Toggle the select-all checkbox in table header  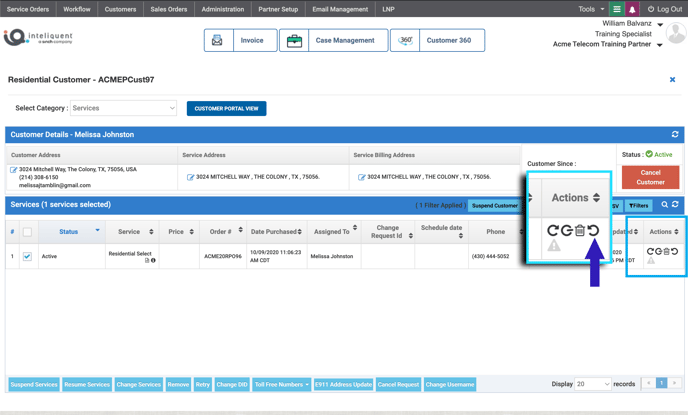coord(27,232)
